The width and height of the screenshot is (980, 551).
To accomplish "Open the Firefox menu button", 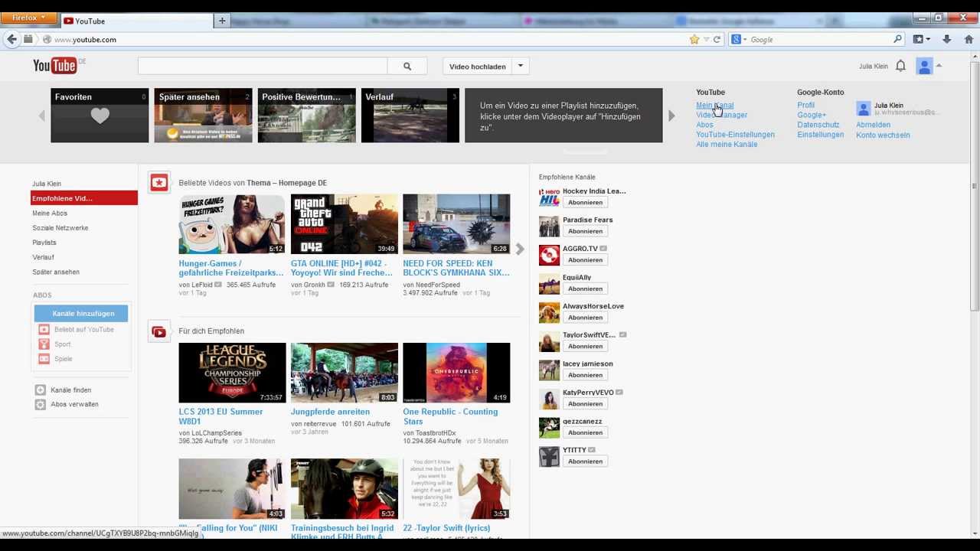I will [x=29, y=17].
